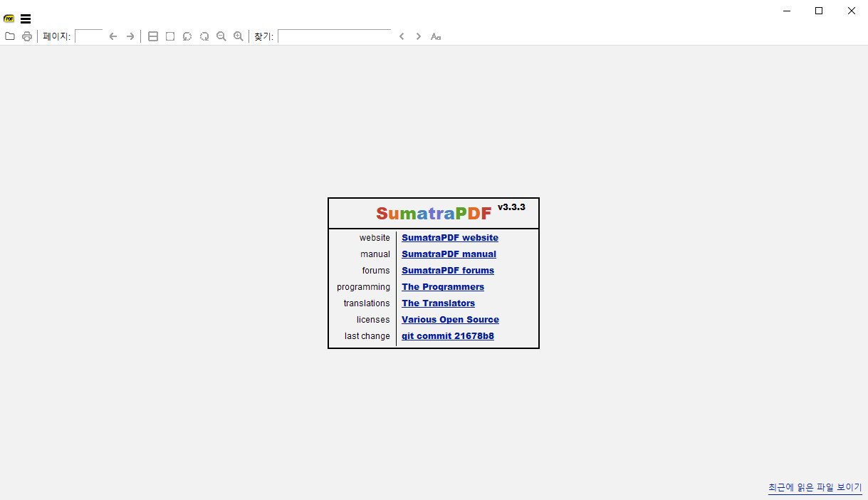This screenshot has height=500, width=868.
Task: Open a file with folder icon
Action: 10,36
